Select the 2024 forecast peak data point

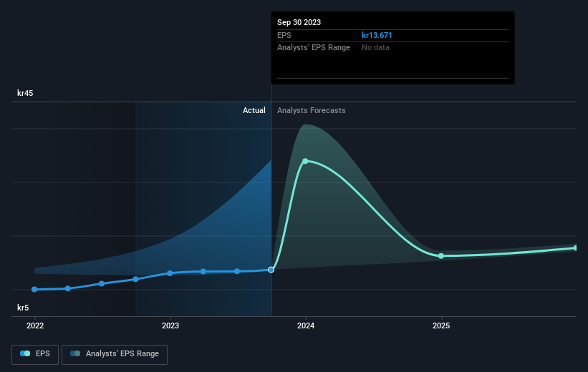pyautogui.click(x=305, y=161)
